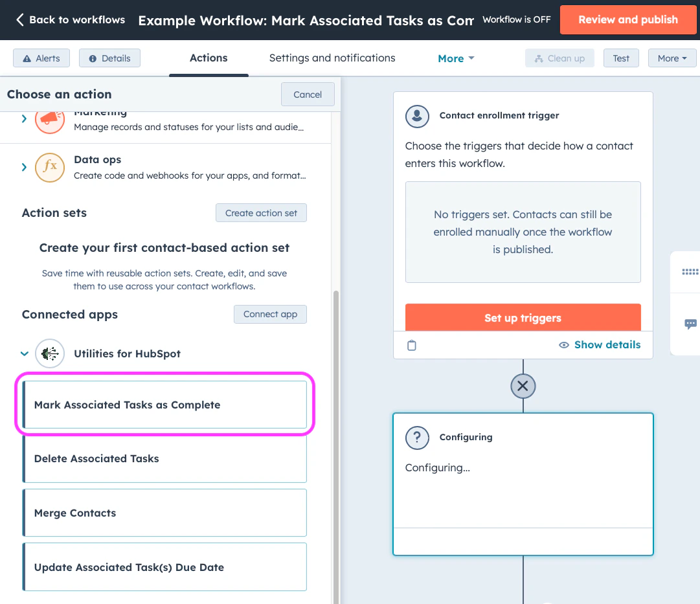Click the Details info icon
This screenshot has height=604, width=700.
click(93, 58)
